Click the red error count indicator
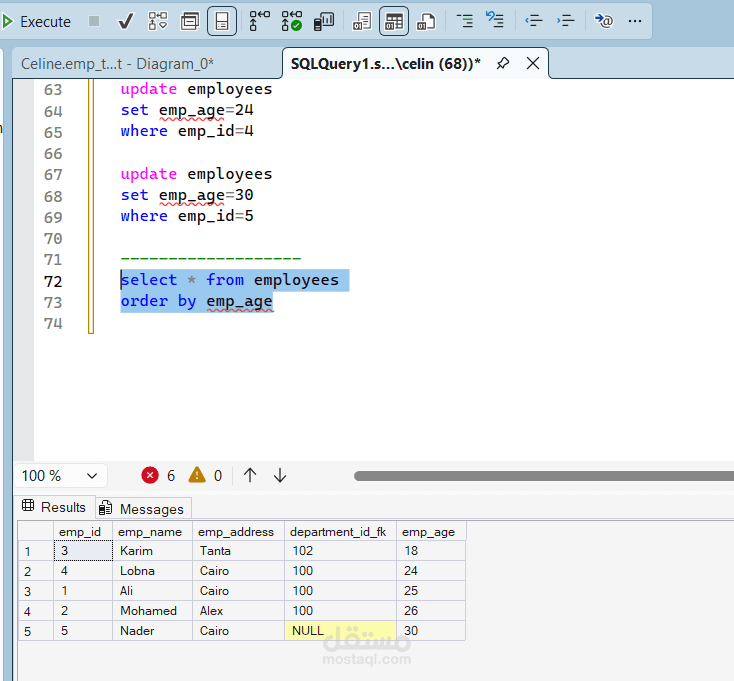The width and height of the screenshot is (734, 681). tap(151, 476)
